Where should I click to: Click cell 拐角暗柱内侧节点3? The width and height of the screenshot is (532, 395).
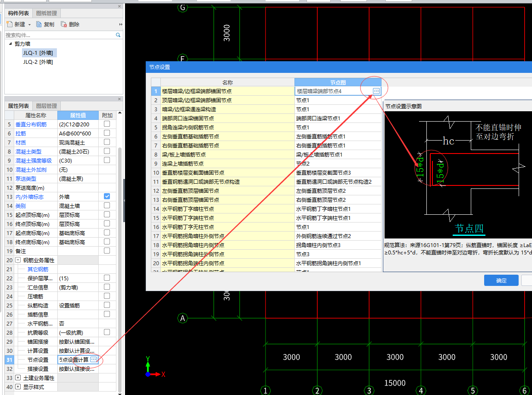(338, 245)
